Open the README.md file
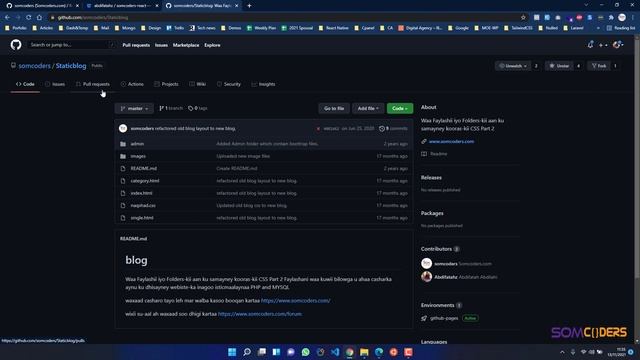 pos(144,169)
